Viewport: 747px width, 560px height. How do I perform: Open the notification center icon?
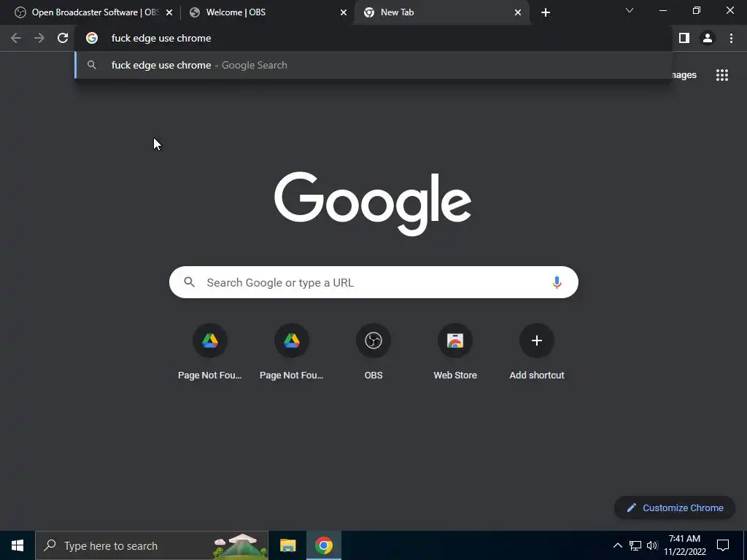[723, 545]
